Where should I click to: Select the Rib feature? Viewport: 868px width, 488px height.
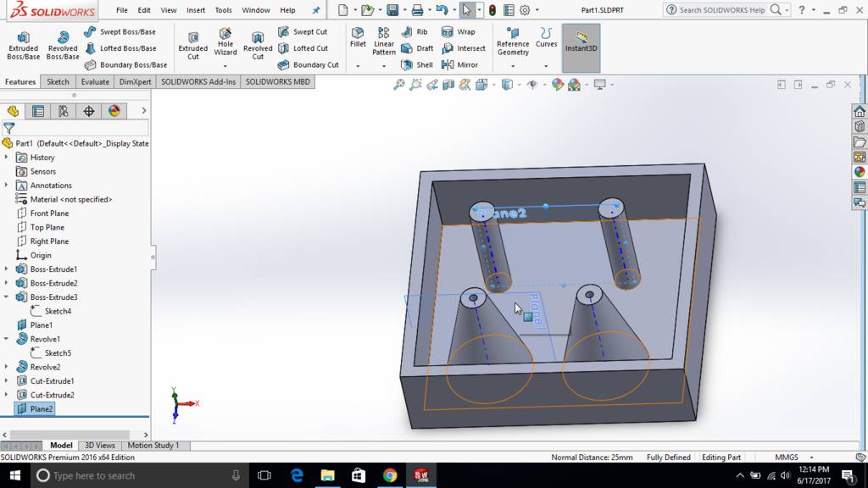pos(414,32)
